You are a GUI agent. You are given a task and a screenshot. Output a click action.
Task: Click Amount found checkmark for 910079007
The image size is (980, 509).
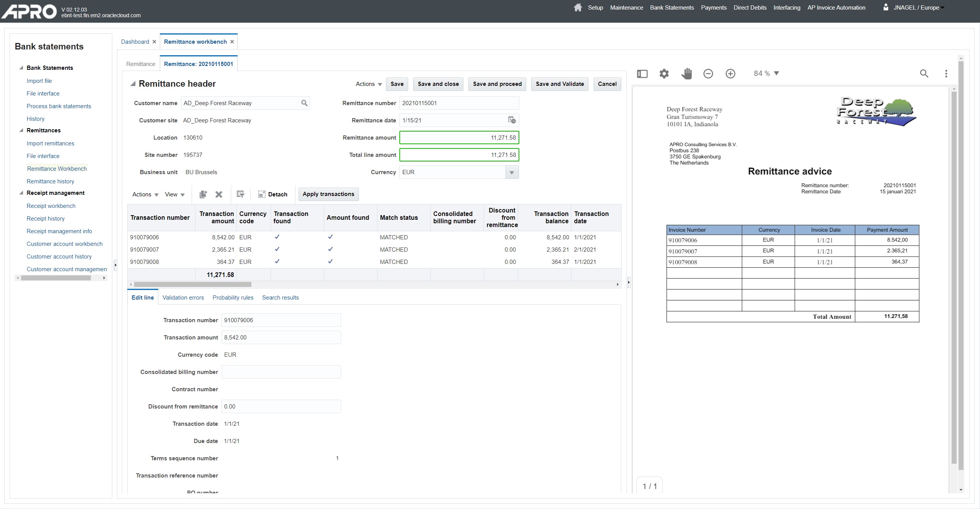[330, 249]
